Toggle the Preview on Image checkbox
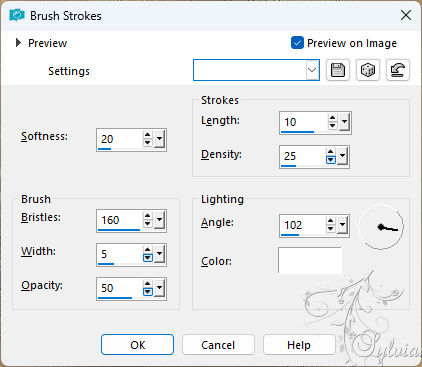422x367 pixels. point(297,43)
